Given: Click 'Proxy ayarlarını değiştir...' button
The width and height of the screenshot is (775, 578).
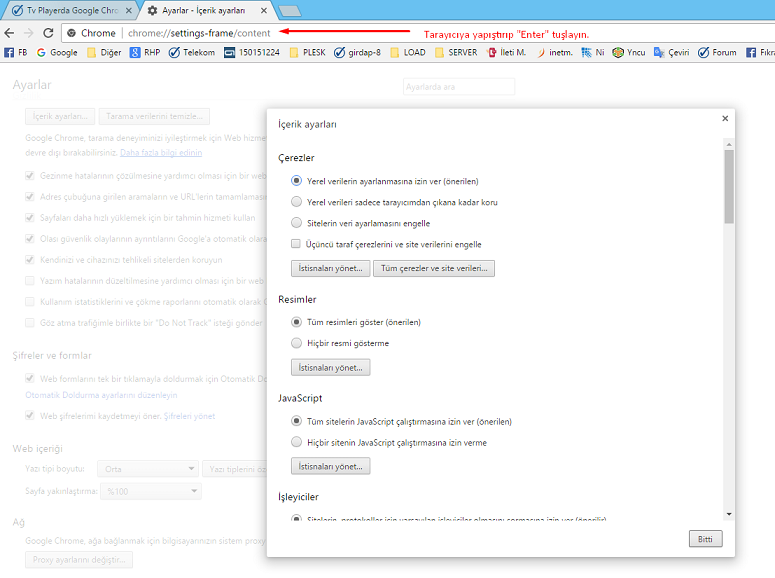Looking at the screenshot, I should tap(79, 560).
